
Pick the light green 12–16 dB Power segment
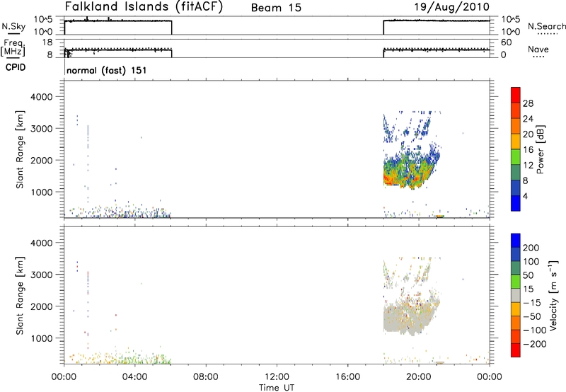point(516,156)
